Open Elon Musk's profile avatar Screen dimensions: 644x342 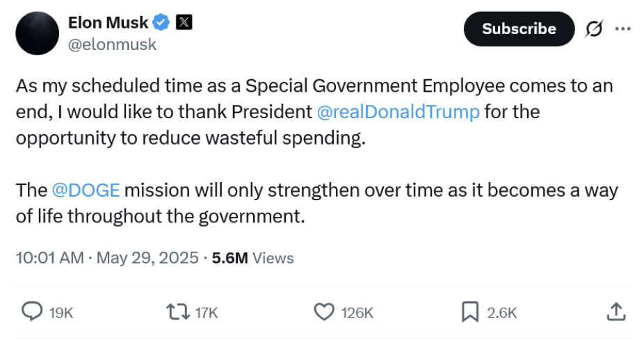(36, 33)
